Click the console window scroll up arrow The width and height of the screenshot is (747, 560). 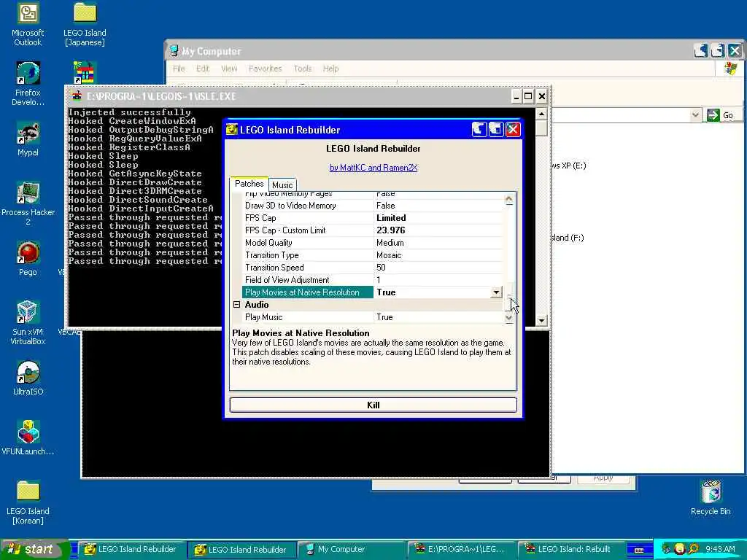[x=541, y=114]
